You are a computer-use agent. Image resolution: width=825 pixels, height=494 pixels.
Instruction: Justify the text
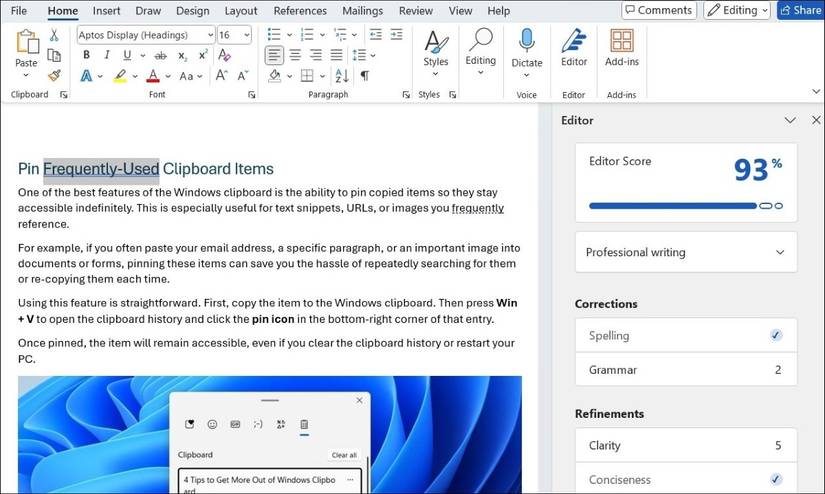[336, 55]
